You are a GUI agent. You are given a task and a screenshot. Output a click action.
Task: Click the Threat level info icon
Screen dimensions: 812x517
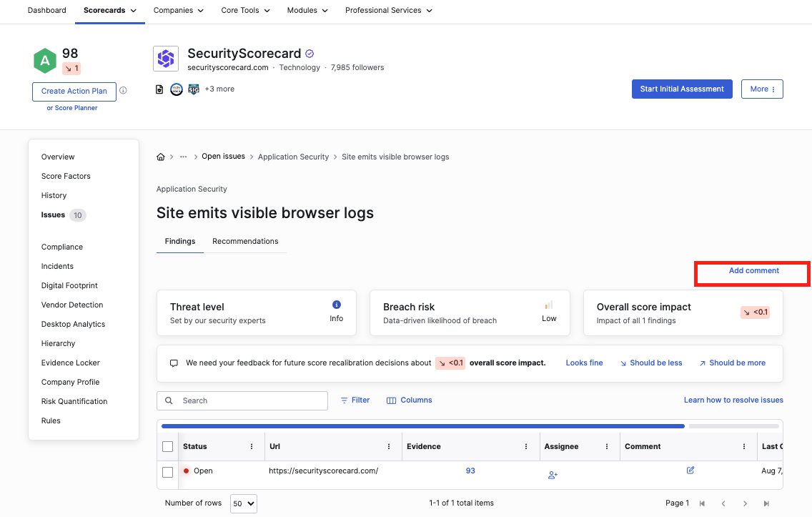point(337,305)
